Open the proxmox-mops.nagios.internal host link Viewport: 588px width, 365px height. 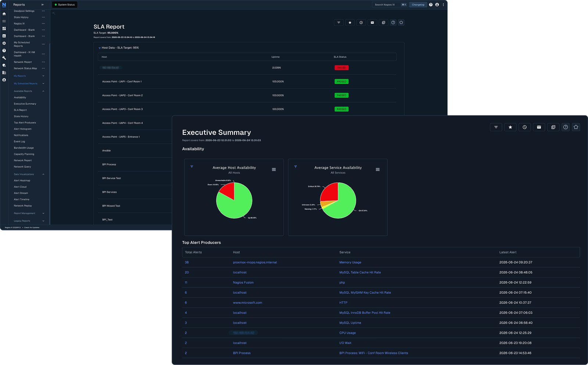[x=255, y=262]
